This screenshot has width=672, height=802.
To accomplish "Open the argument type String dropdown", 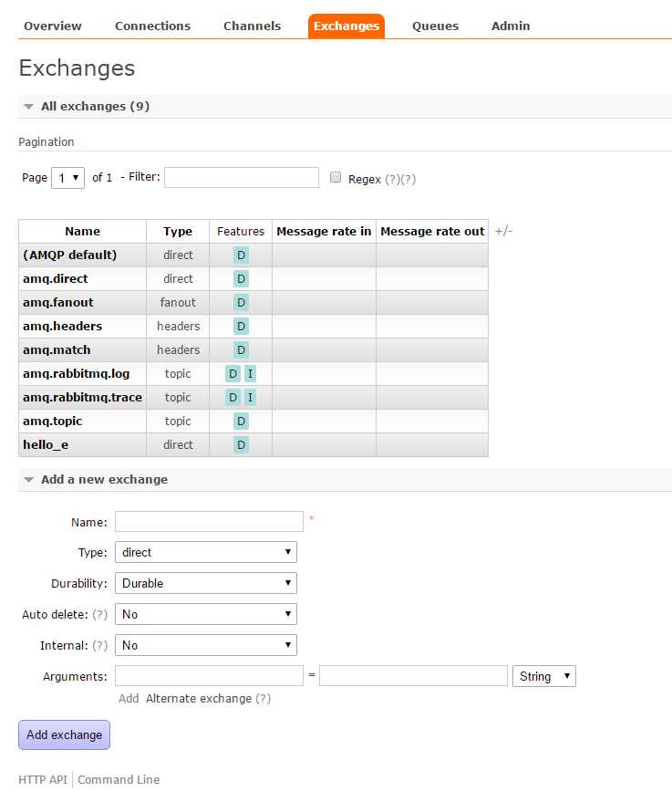I will [544, 676].
